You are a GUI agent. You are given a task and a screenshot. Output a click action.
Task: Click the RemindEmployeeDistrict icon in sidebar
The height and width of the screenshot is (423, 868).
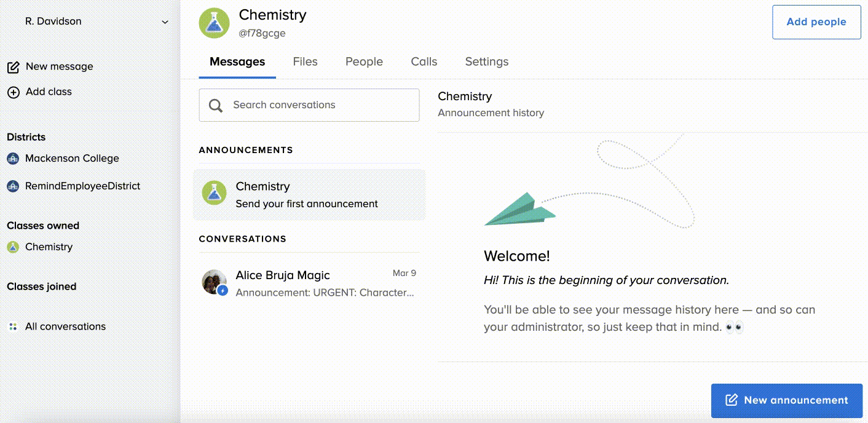click(x=13, y=186)
